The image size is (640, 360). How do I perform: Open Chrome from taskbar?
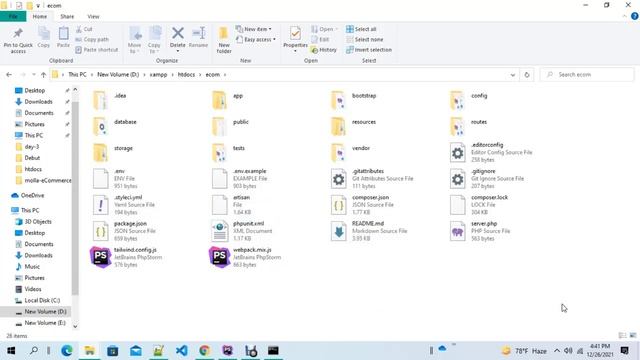pos(204,351)
